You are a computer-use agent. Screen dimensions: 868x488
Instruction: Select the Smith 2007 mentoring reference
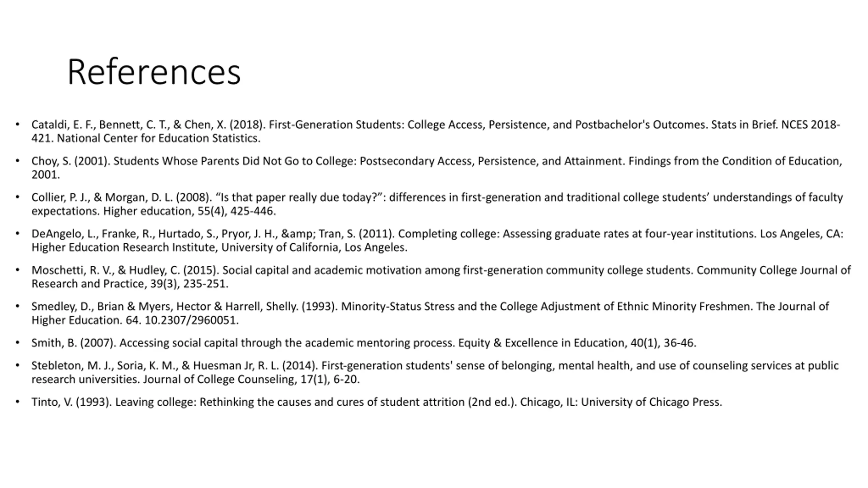coord(364,343)
